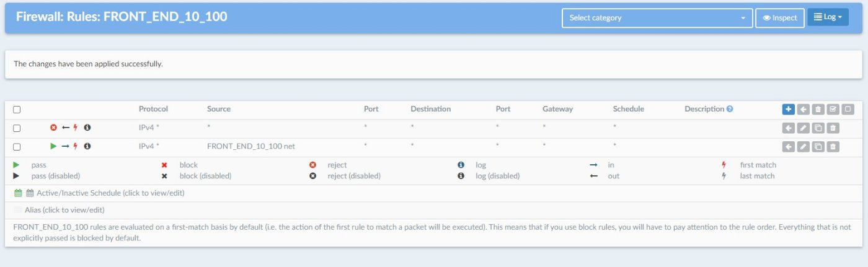Click the Inspect button
This screenshot has height=267, width=868.
point(780,18)
